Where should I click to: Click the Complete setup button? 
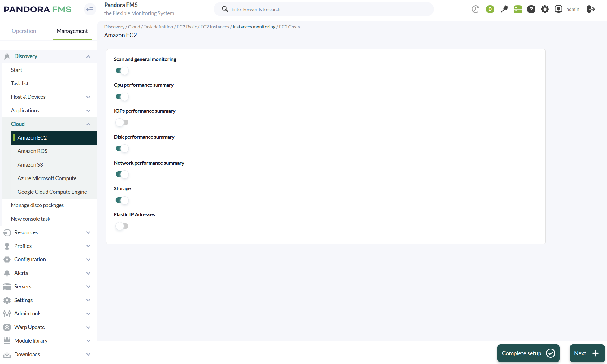pos(528,353)
